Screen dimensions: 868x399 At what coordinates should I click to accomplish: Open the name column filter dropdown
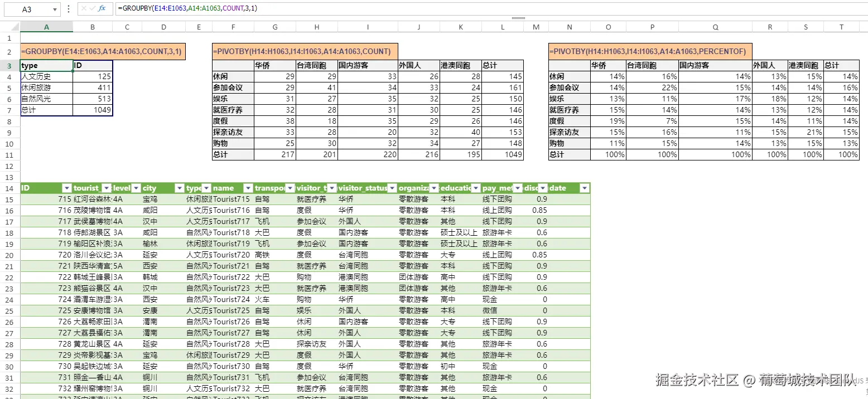[x=248, y=188]
